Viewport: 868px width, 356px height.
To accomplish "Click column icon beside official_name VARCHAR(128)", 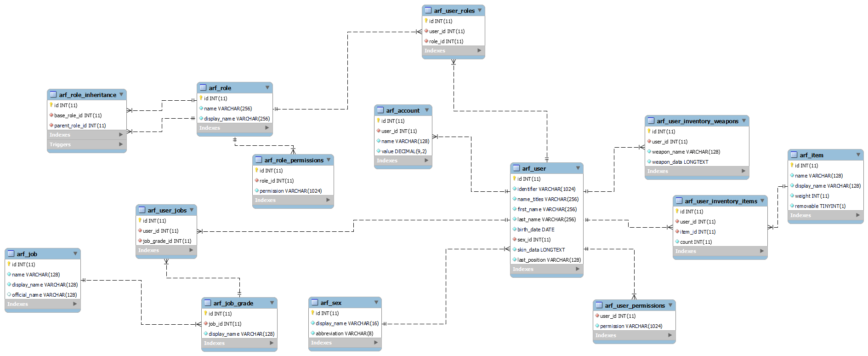I will pos(9,294).
